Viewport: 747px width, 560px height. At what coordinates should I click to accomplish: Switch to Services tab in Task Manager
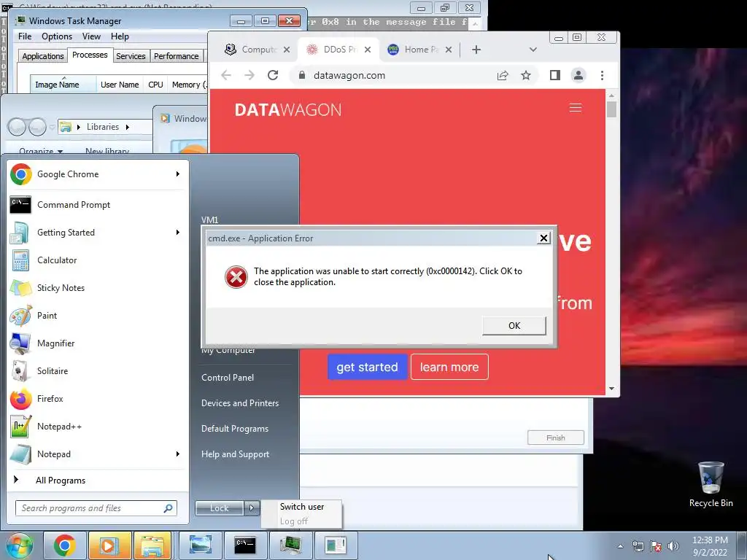coord(131,56)
